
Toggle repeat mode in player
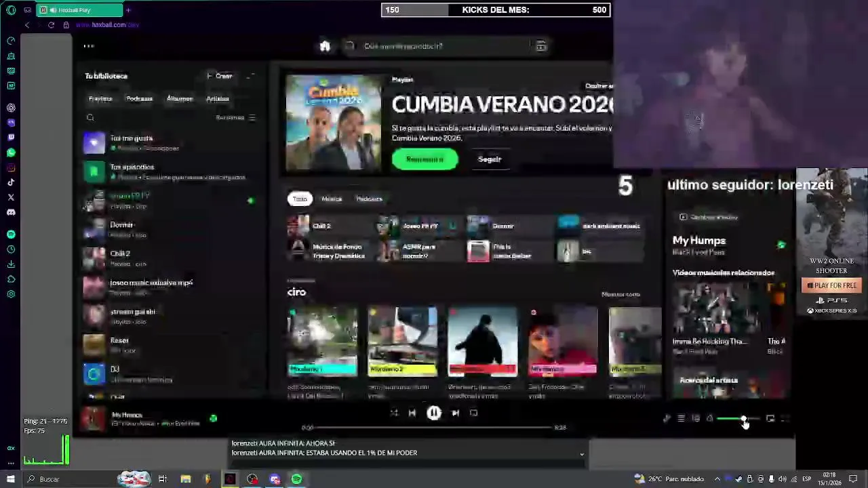[x=474, y=413]
